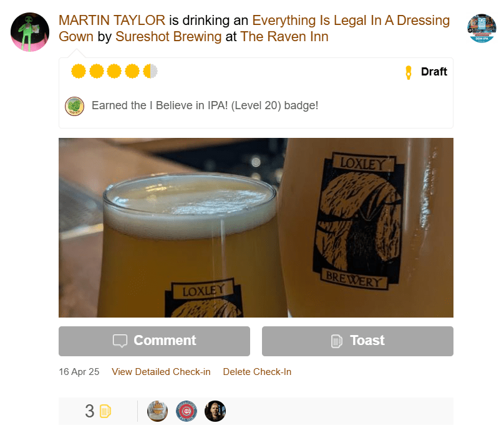Open MARTIN TAYLOR profile link

112,20
